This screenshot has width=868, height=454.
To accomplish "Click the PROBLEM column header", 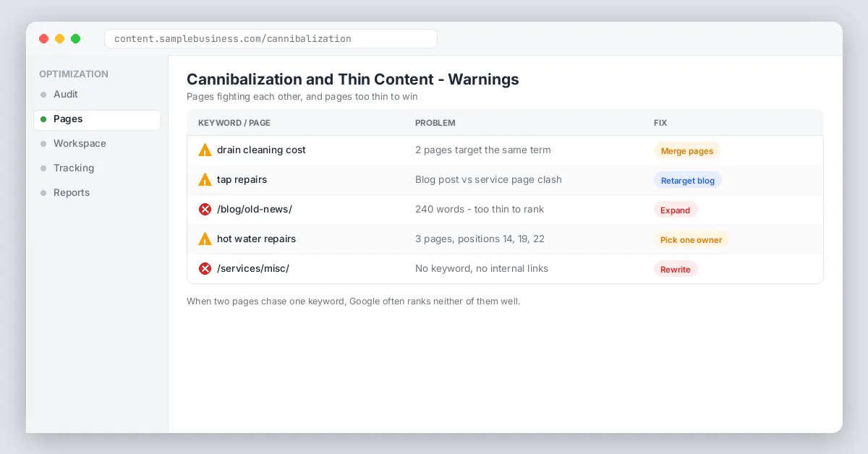I will pyautogui.click(x=435, y=124).
